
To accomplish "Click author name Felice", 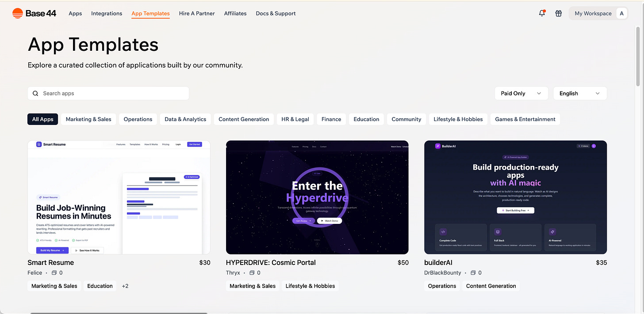I will pyautogui.click(x=35, y=273).
